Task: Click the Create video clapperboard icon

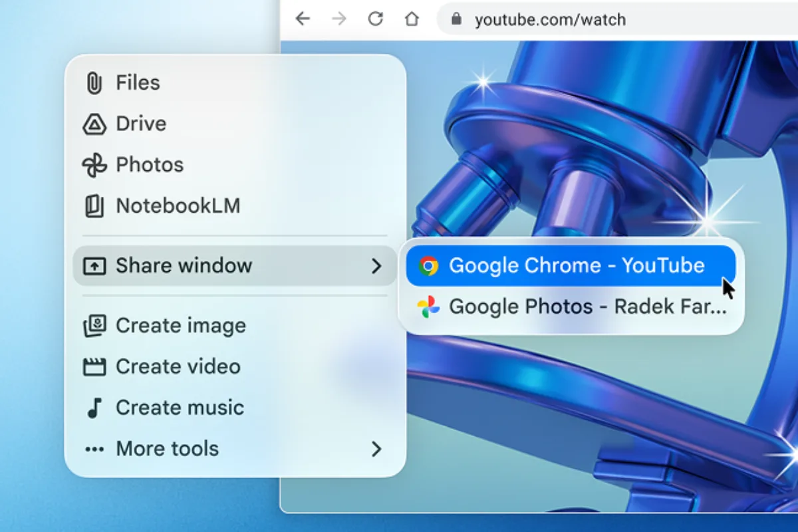Action: [x=94, y=367]
